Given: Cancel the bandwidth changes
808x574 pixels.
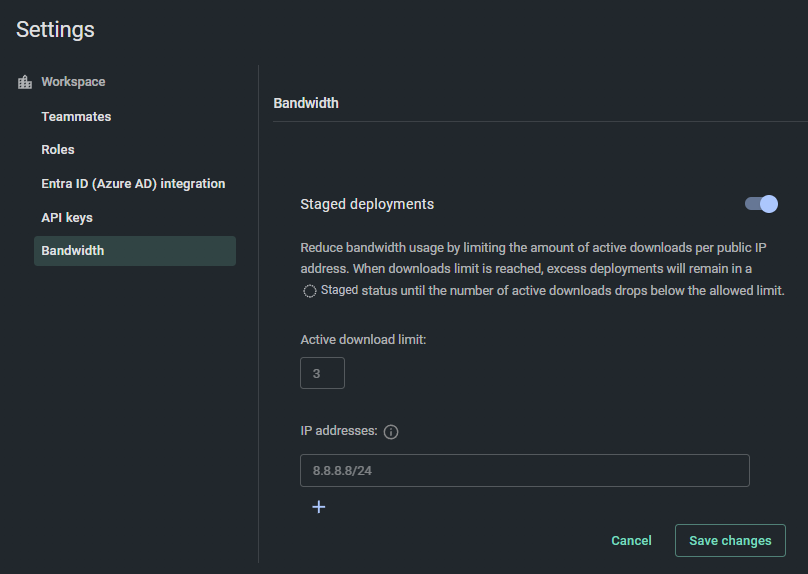Looking at the screenshot, I should pos(631,541).
